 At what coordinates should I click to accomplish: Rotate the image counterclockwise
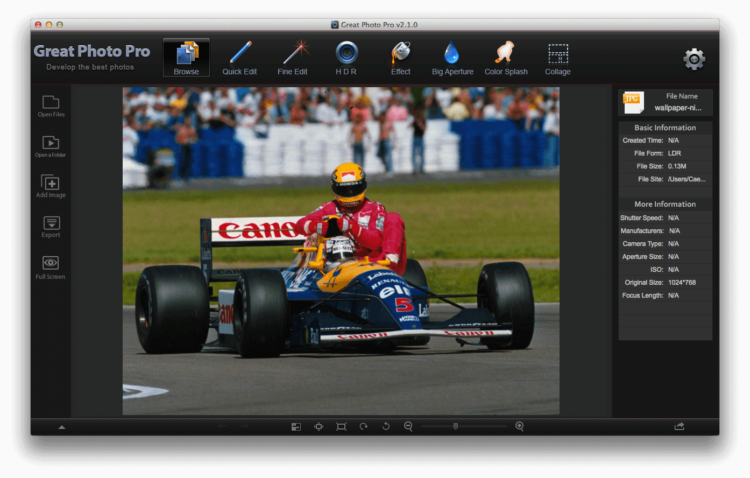pos(386,426)
